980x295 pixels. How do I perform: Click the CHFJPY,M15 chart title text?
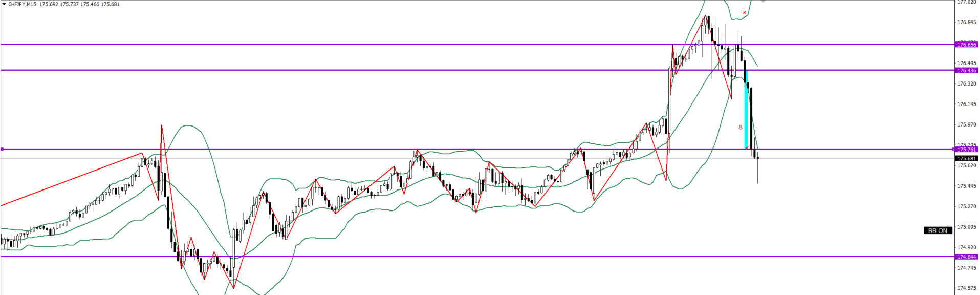[x=22, y=4]
